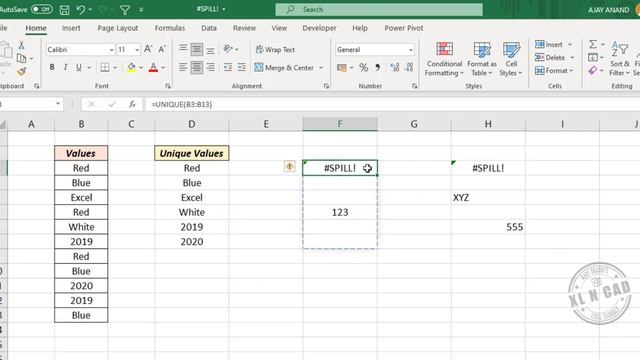
Task: Click Increase Decimal icon
Action: (395, 68)
